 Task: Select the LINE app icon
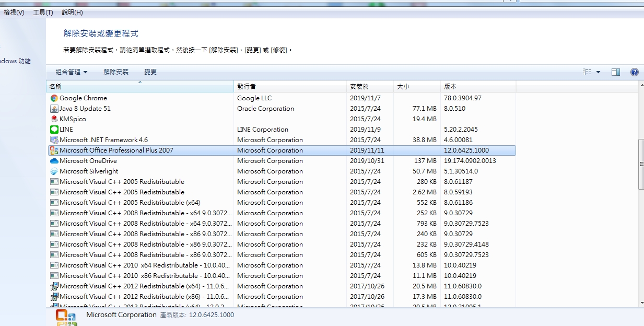tap(54, 130)
